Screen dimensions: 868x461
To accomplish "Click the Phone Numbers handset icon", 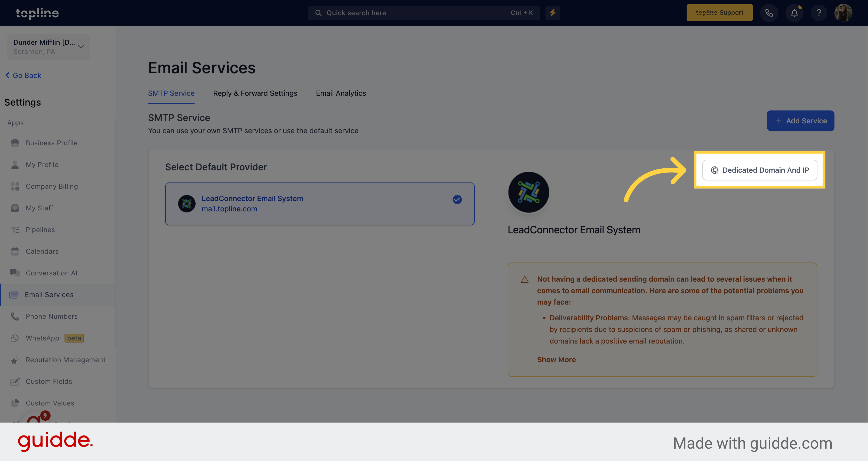I will 15,316.
